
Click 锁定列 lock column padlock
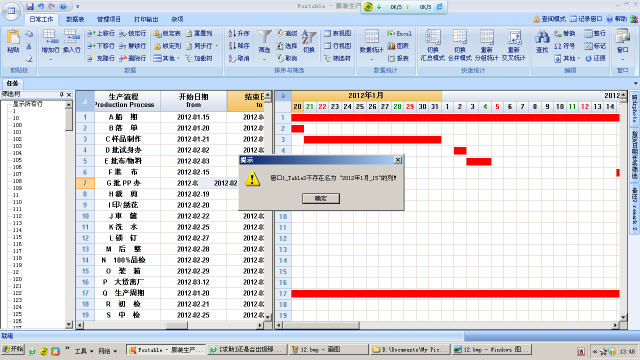[167, 46]
